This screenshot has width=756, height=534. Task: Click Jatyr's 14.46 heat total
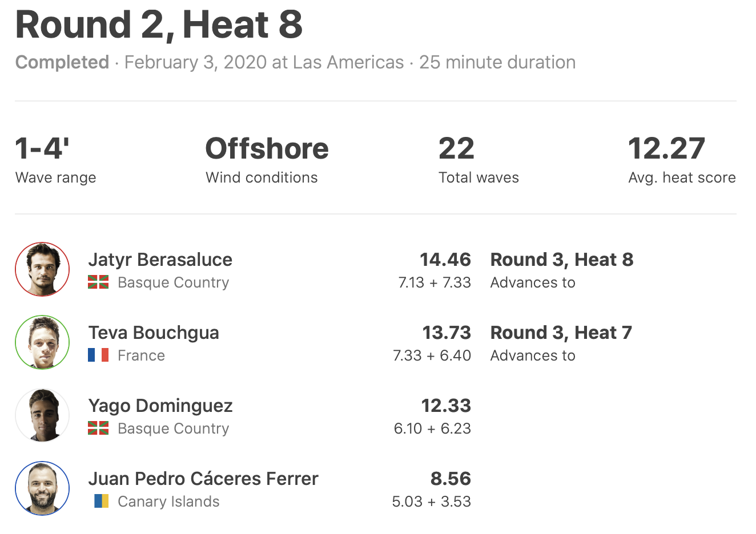(445, 260)
